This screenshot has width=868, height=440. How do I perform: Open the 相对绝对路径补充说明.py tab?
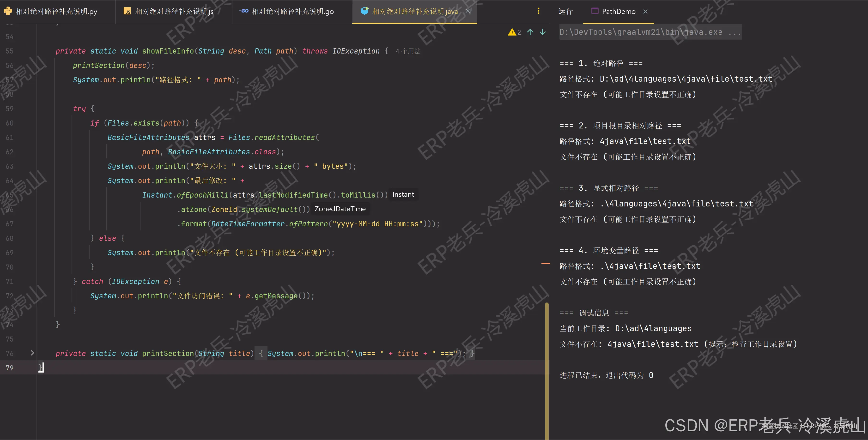point(56,12)
